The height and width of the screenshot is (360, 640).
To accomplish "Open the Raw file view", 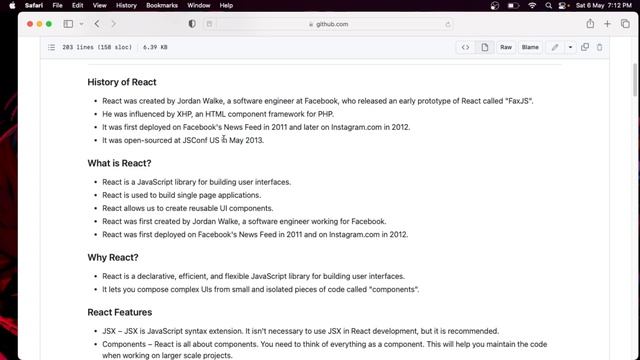I will pyautogui.click(x=506, y=47).
